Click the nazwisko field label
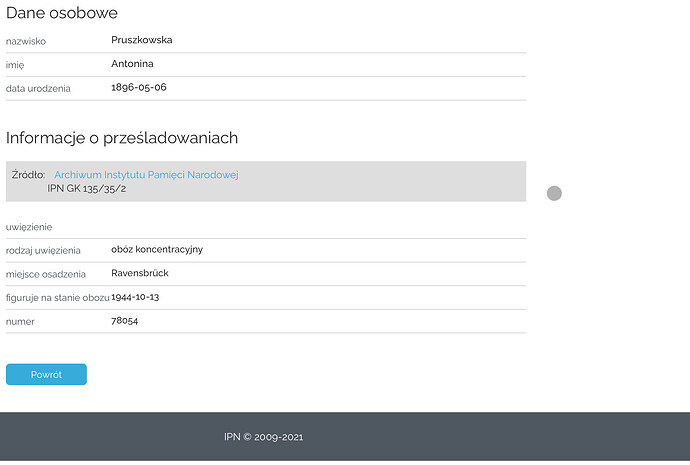Screen dimensions: 690x465 click(26, 41)
